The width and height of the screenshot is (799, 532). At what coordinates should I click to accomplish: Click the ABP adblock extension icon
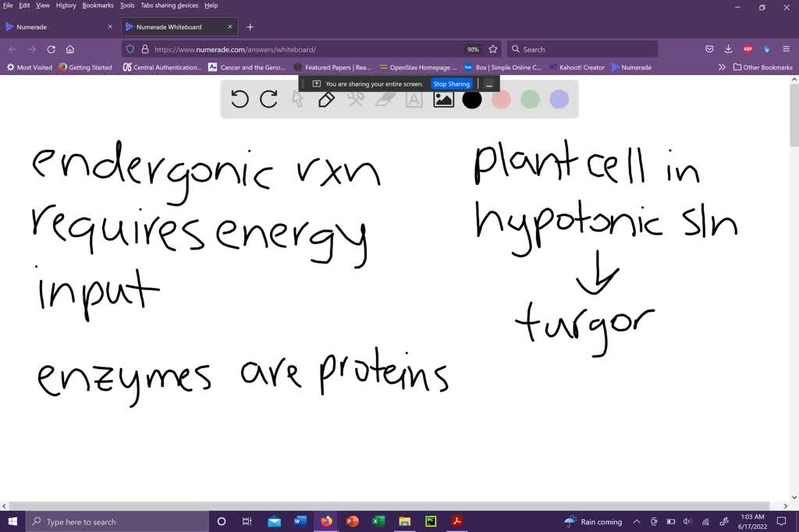click(x=748, y=49)
